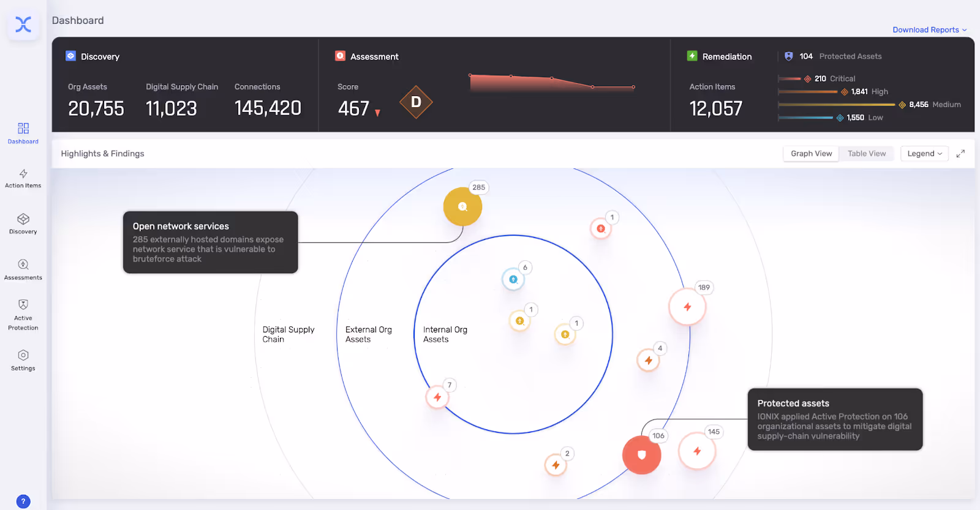Click the Remediation panel header icon

point(692,56)
